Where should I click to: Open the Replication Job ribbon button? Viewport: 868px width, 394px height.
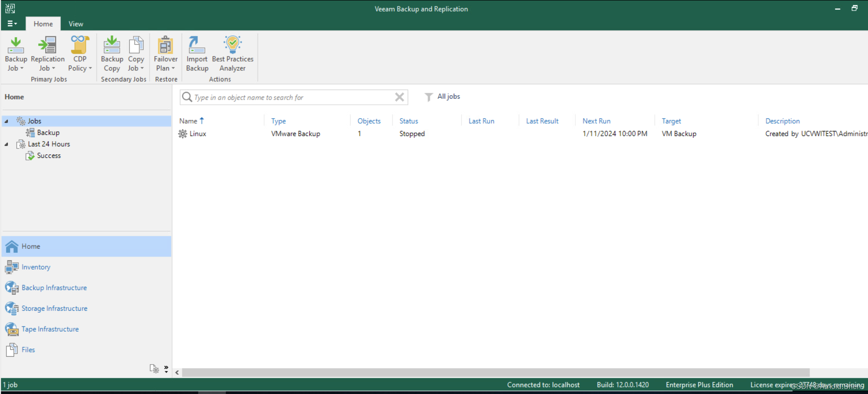pyautogui.click(x=47, y=54)
